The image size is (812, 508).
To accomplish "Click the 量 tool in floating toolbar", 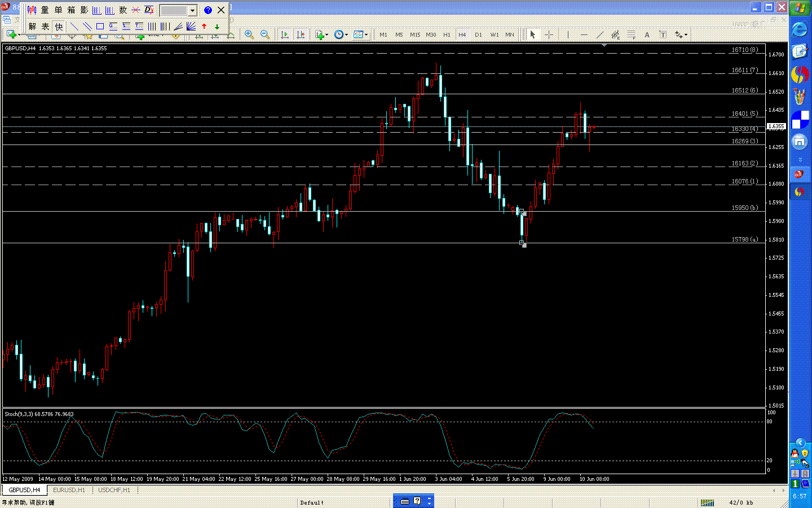I will 45,10.
